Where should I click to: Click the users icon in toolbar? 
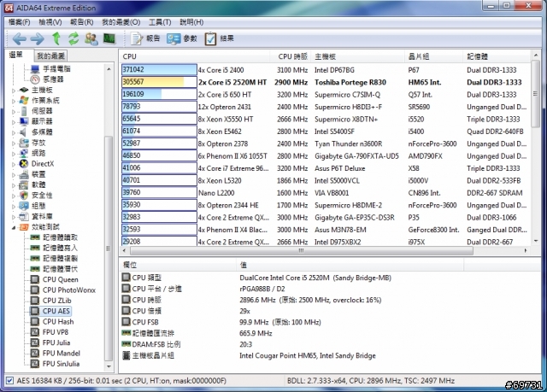point(91,38)
